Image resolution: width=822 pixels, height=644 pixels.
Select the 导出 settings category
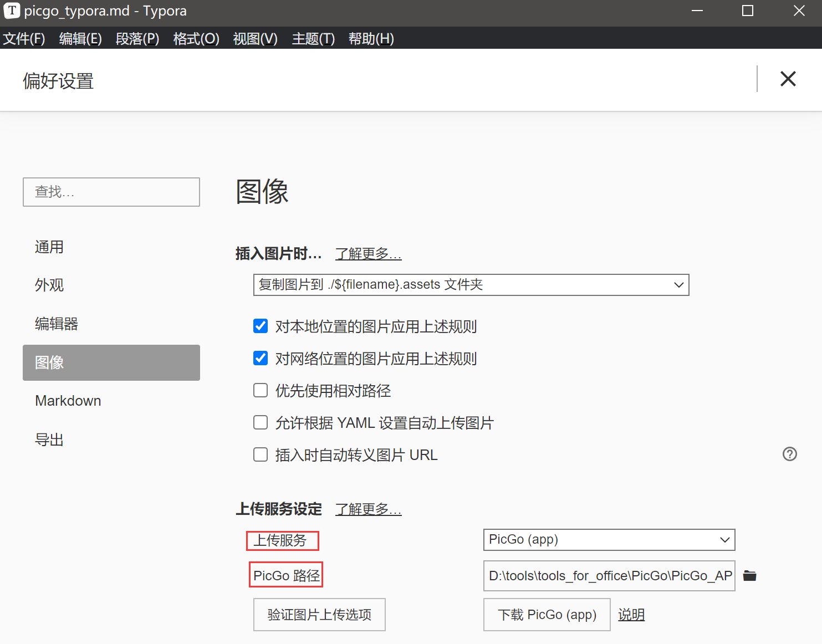click(x=111, y=439)
